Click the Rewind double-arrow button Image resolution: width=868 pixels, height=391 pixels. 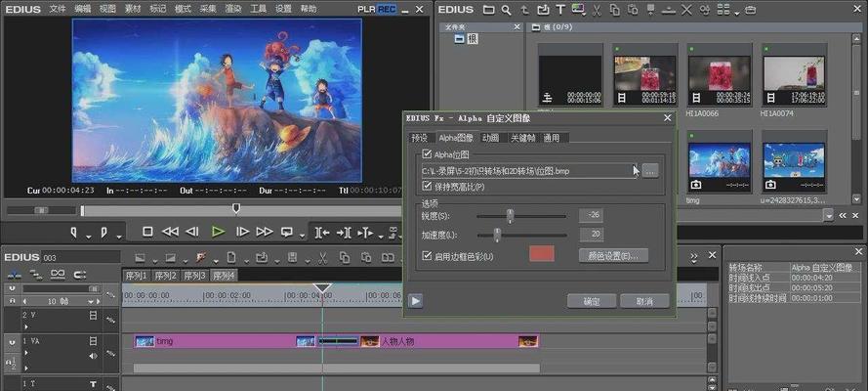point(169,232)
